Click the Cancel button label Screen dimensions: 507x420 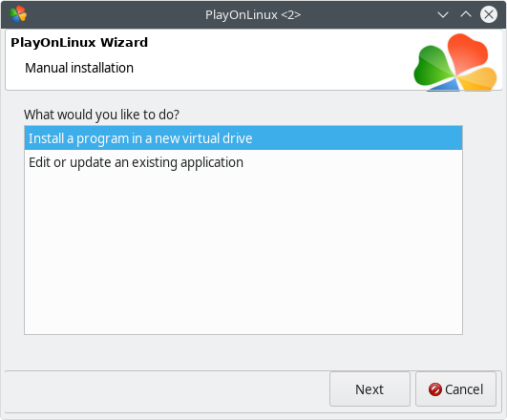[464, 389]
